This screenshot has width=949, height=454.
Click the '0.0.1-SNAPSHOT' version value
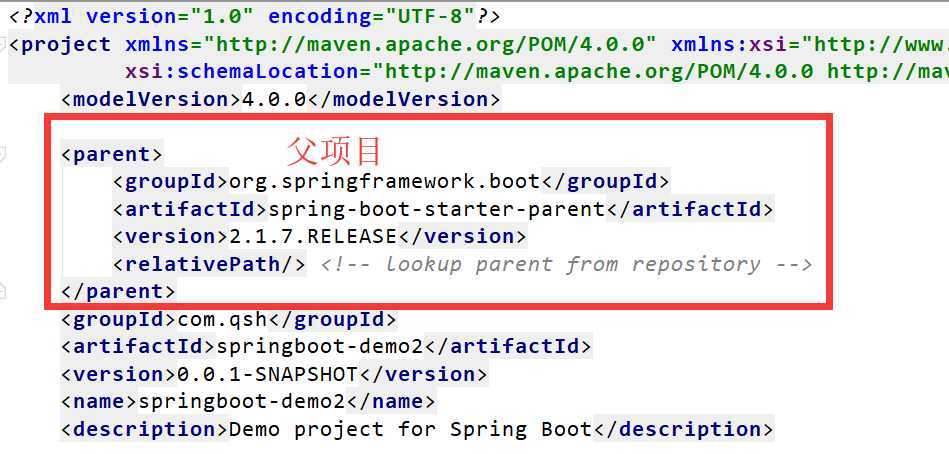pyautogui.click(x=268, y=374)
